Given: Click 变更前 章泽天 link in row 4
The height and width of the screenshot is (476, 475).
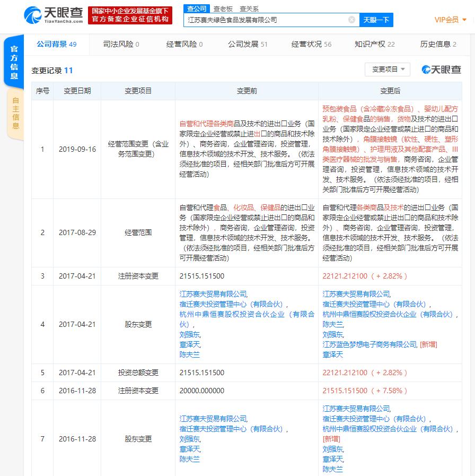Looking at the screenshot, I should 190,344.
